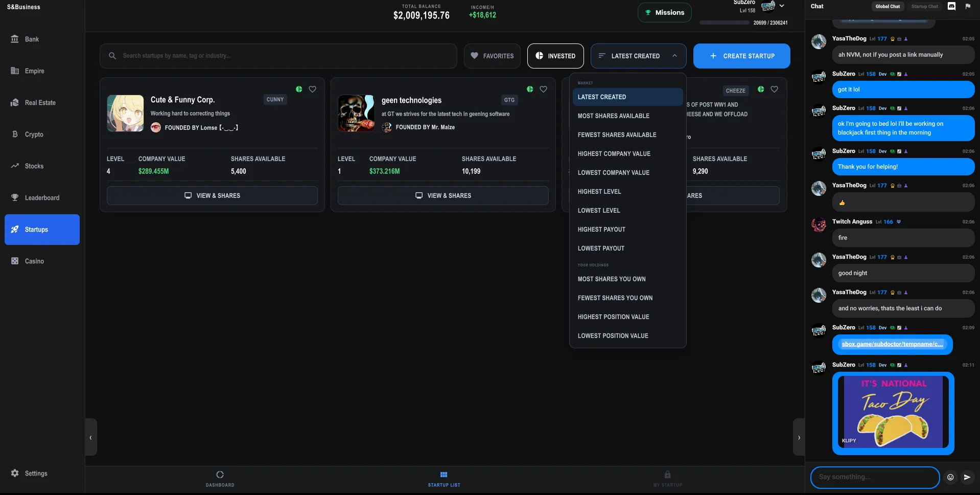Image resolution: width=980 pixels, height=495 pixels.
Task: Toggle the Favorites filter
Action: pyautogui.click(x=492, y=56)
